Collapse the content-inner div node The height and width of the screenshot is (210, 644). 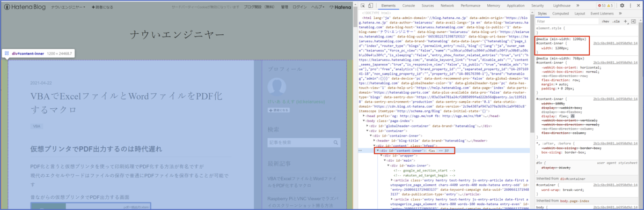click(x=378, y=151)
